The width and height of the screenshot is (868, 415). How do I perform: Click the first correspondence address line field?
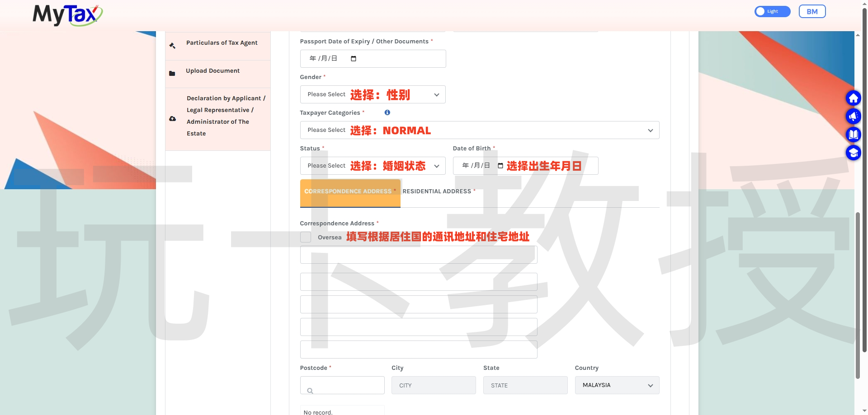point(419,255)
